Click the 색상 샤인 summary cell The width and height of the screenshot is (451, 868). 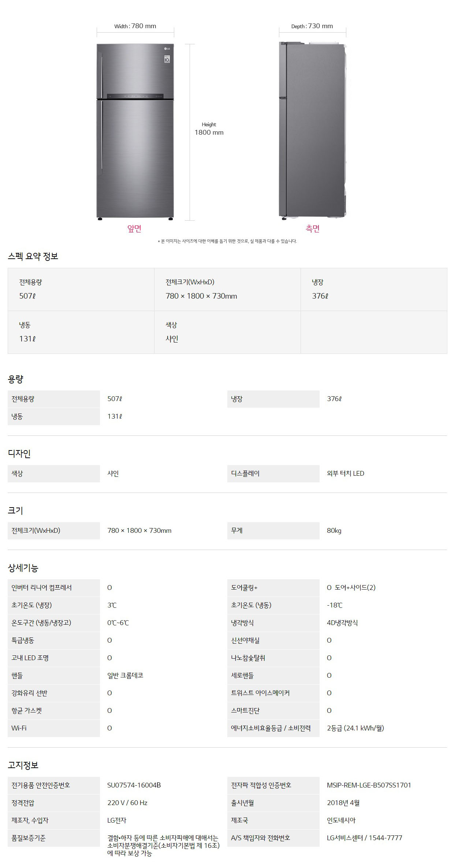coord(227,332)
